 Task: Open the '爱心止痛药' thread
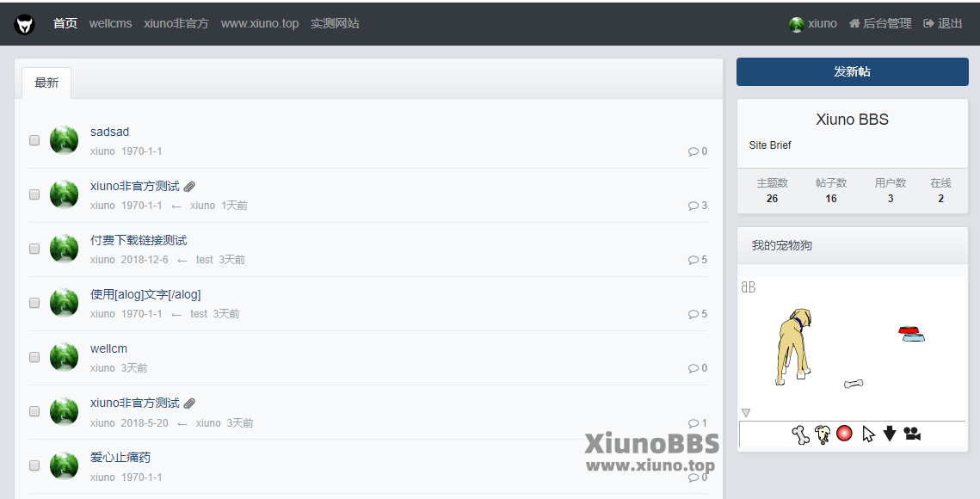point(120,457)
